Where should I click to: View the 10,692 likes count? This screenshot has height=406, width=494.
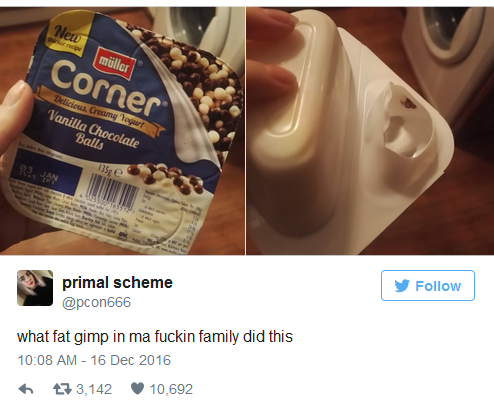coord(171,389)
